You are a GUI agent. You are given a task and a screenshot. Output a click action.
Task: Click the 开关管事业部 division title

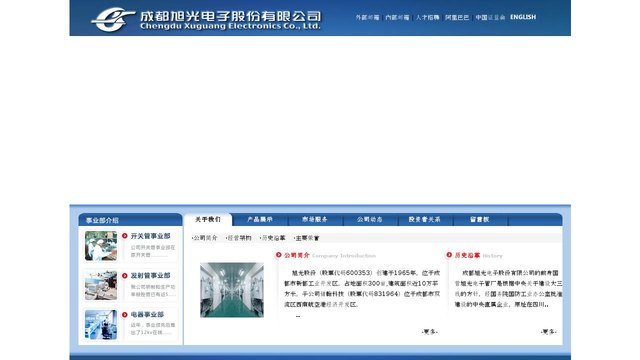(x=150, y=236)
